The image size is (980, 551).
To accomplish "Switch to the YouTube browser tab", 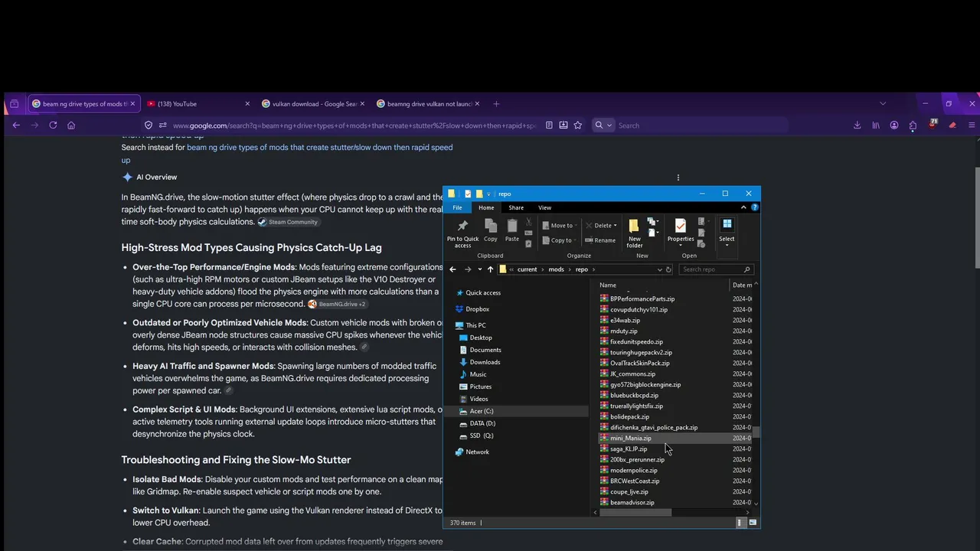I will (x=198, y=104).
